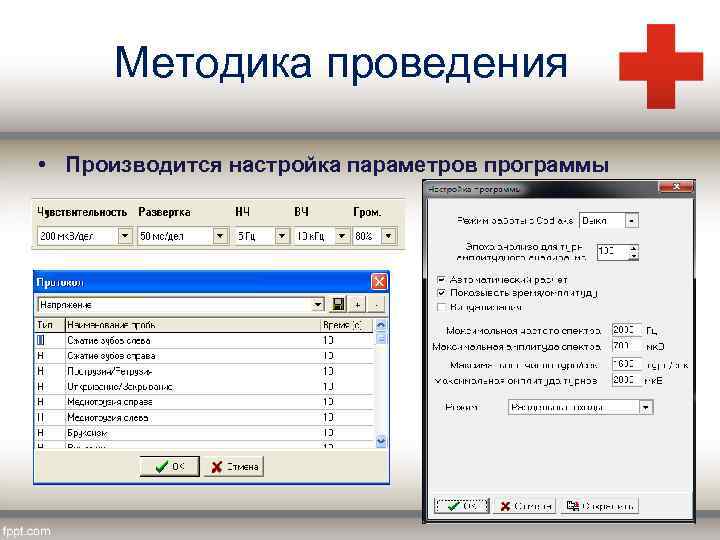This screenshot has width=720, height=540.
Task: Click the maximum turns frequency field 1600
Action: point(626,364)
